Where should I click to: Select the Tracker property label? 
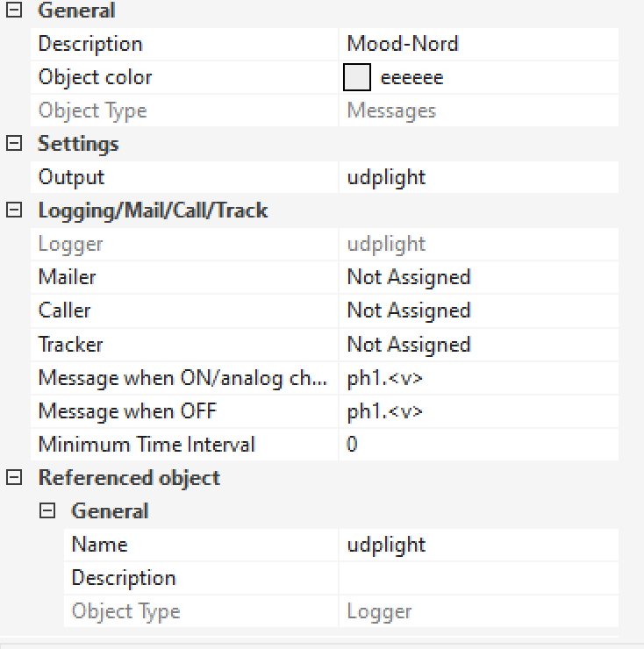pyautogui.click(x=70, y=345)
